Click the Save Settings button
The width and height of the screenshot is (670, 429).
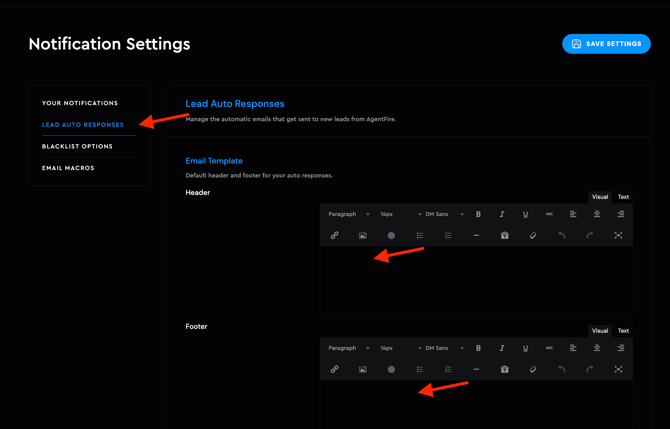click(x=606, y=44)
